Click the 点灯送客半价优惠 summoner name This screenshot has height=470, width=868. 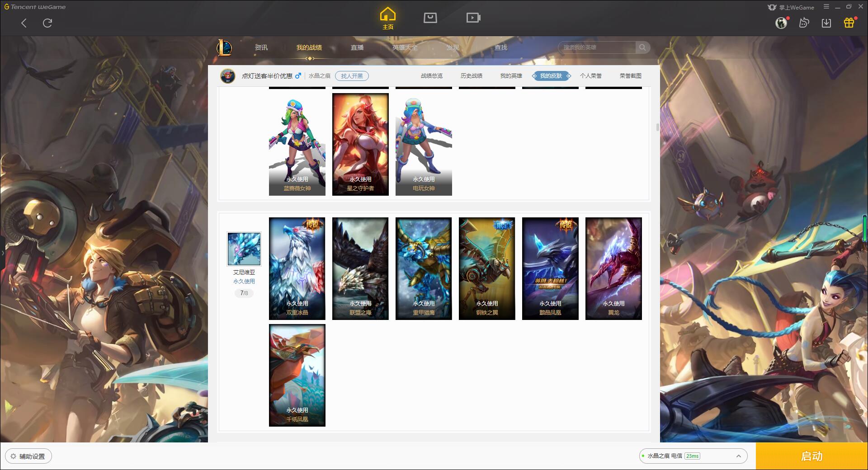(x=267, y=76)
